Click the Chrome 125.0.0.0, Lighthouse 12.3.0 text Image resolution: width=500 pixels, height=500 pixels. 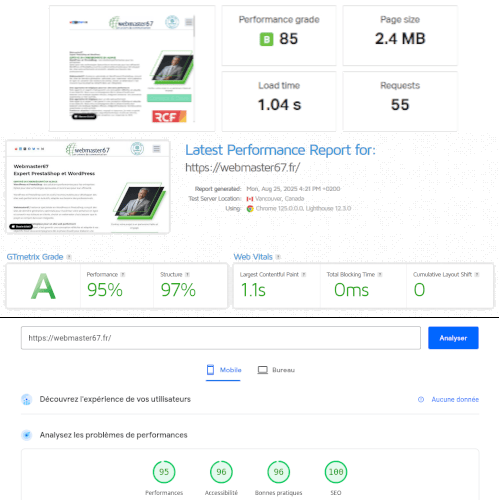[x=303, y=209]
